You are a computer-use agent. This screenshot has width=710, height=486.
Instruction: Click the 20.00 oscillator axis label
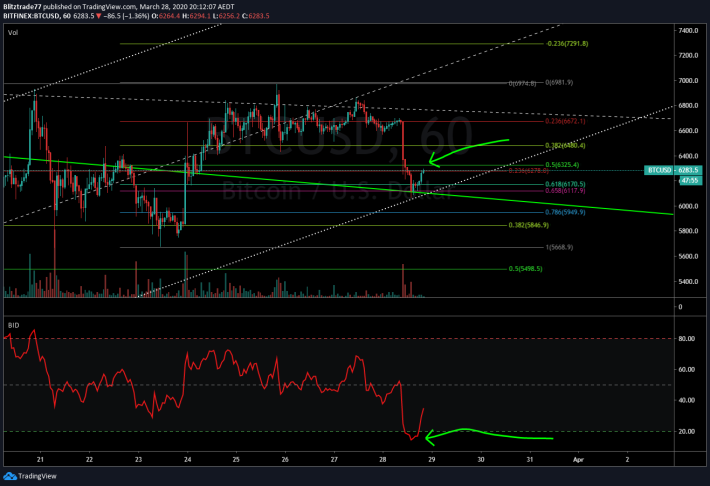(687, 431)
